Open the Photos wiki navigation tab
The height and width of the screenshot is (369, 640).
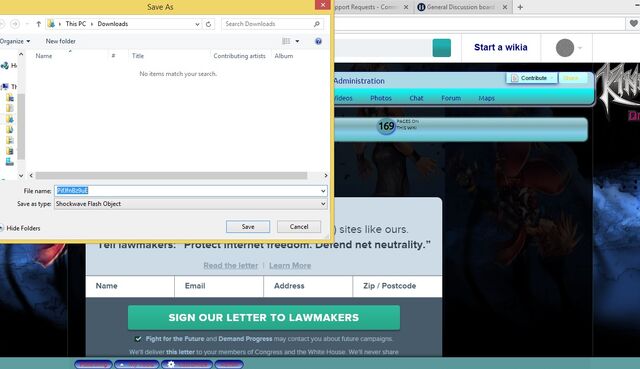[381, 98]
